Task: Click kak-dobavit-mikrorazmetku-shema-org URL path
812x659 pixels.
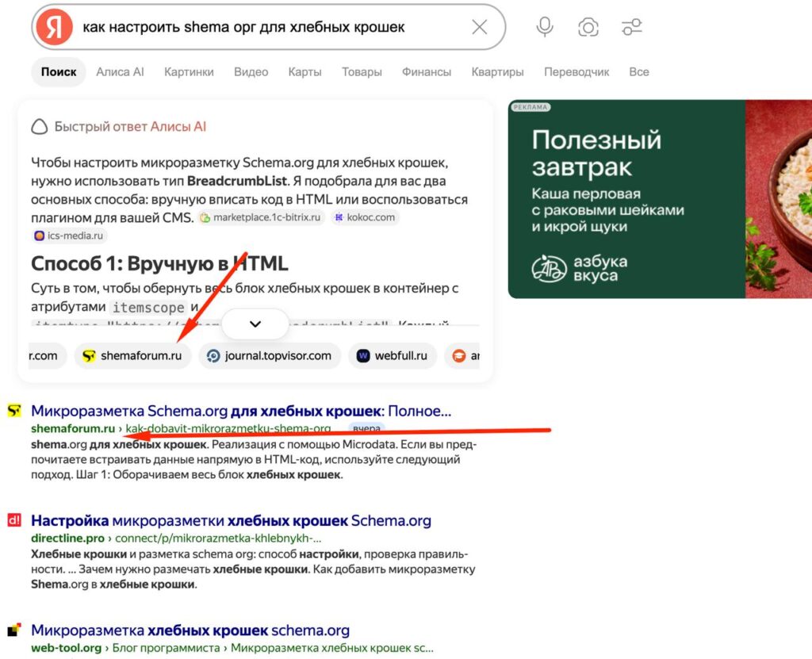Action: click(x=228, y=428)
